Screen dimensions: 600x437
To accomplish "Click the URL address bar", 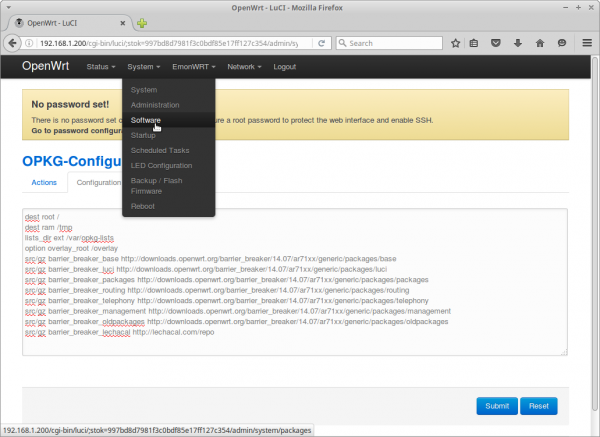I will (168, 43).
